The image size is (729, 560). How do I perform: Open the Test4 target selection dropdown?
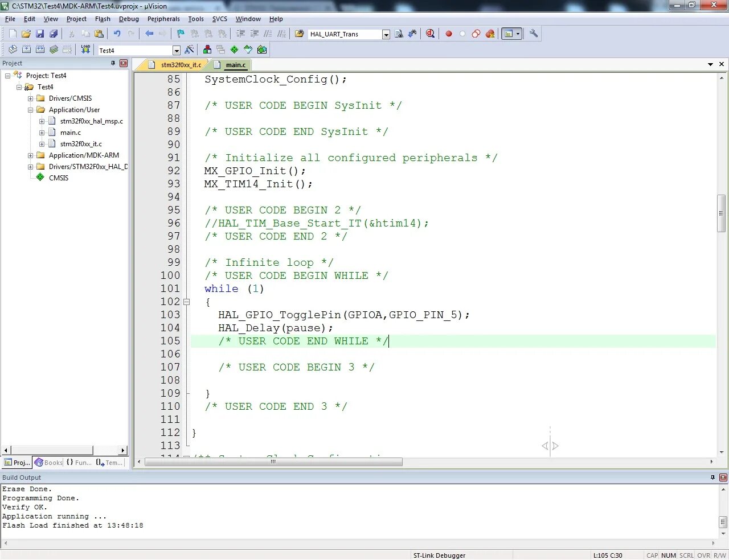point(176,50)
